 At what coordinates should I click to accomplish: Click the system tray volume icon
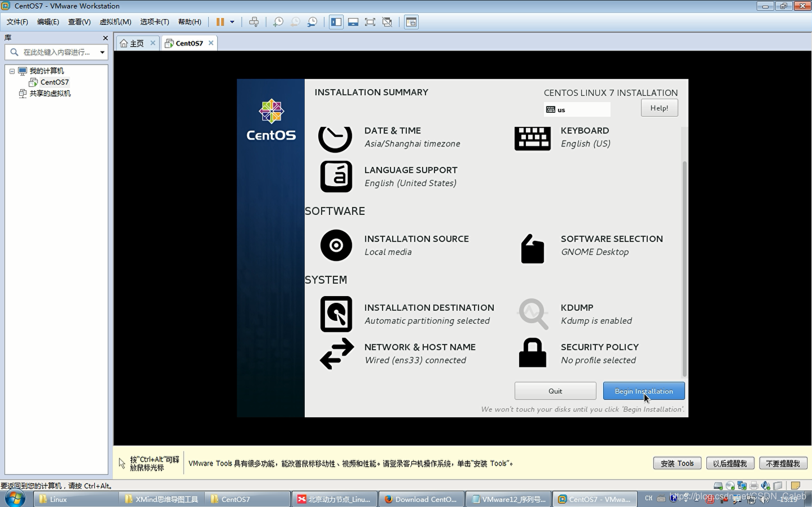point(764,499)
